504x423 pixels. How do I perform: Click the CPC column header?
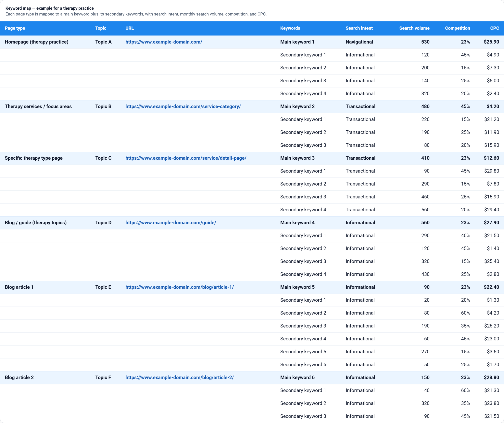(x=494, y=28)
